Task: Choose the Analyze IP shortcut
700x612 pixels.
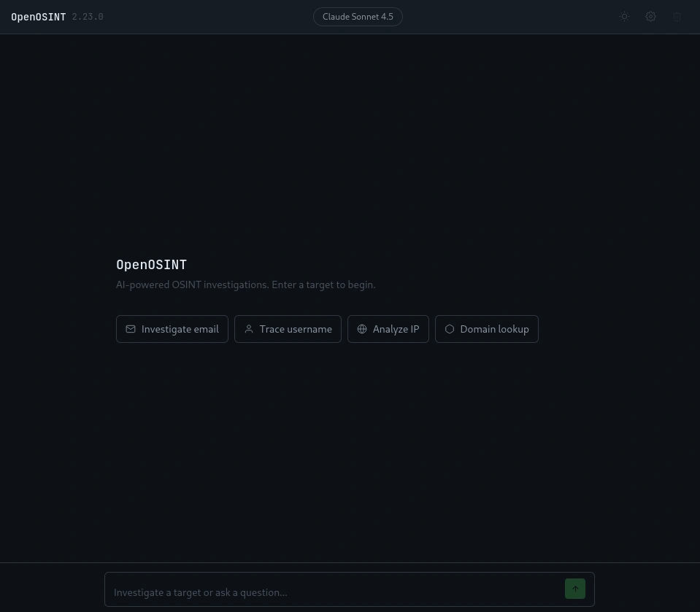Action: pyautogui.click(x=388, y=329)
